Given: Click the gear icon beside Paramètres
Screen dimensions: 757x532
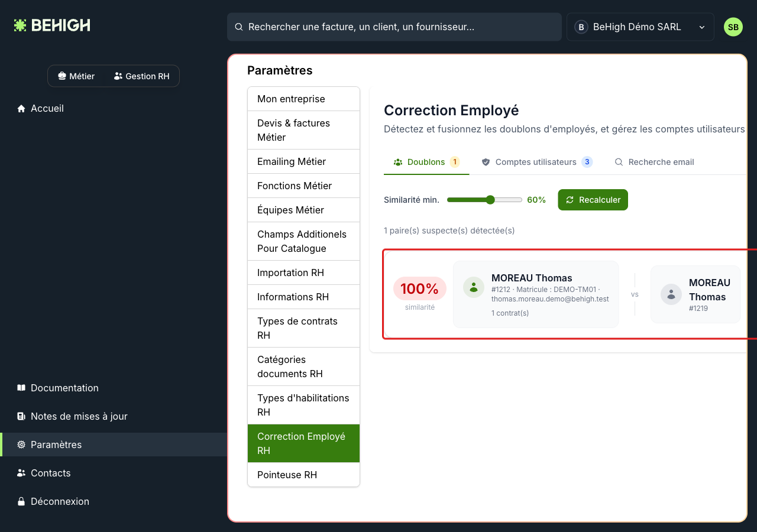Looking at the screenshot, I should (21, 445).
